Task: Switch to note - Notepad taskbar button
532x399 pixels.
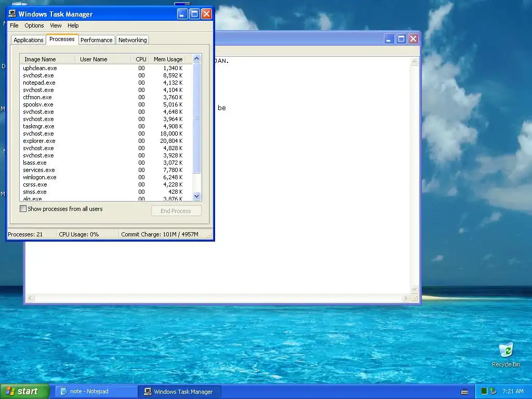Action: 96,392
